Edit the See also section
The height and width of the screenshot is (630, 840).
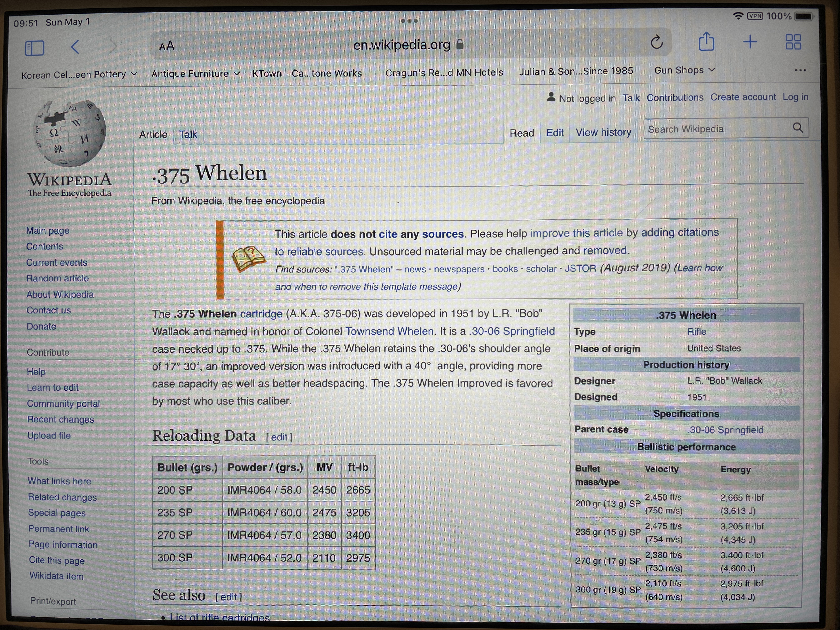pyautogui.click(x=229, y=597)
